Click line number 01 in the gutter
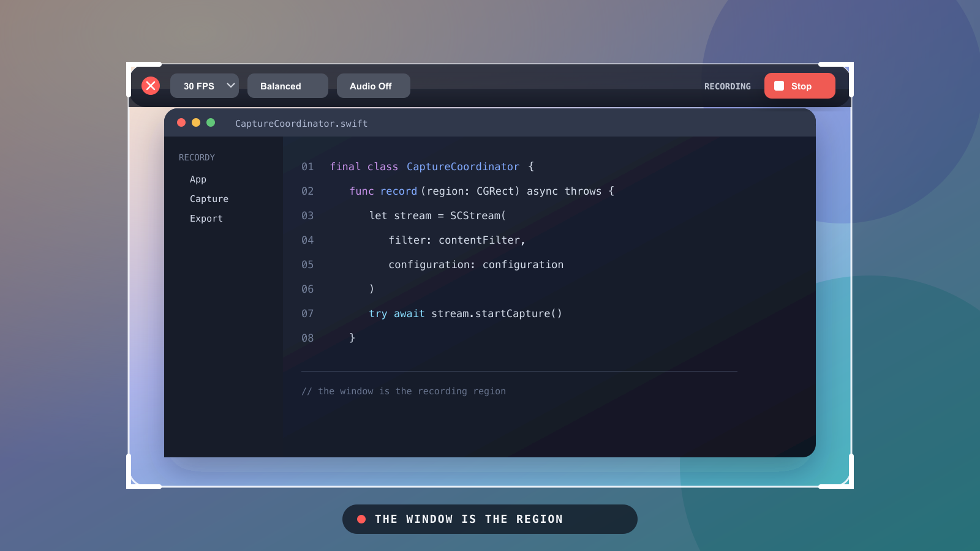This screenshot has width=980, height=551. (x=307, y=167)
